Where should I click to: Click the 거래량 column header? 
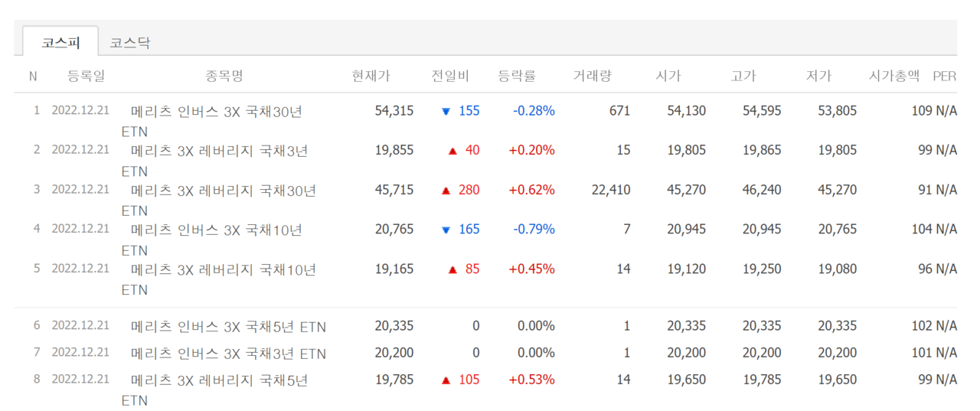593,77
